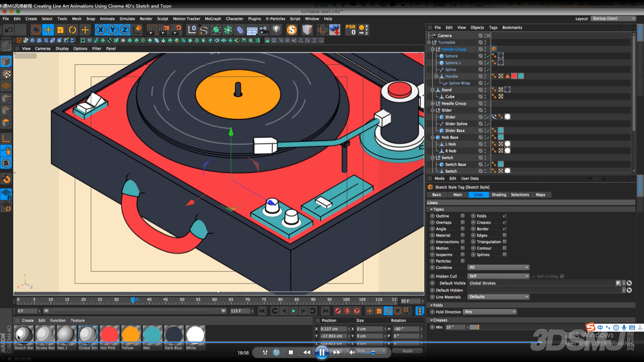Click the Axis tool L icon

[6, 138]
